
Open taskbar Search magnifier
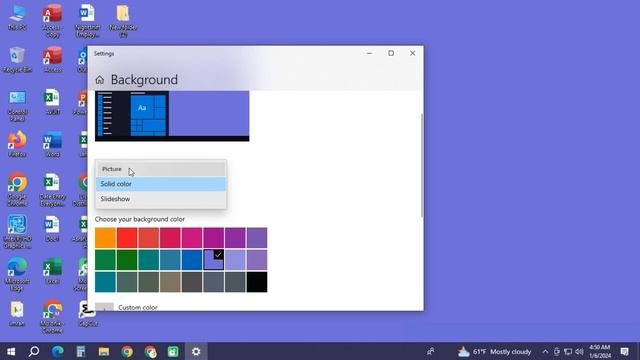[34, 351]
